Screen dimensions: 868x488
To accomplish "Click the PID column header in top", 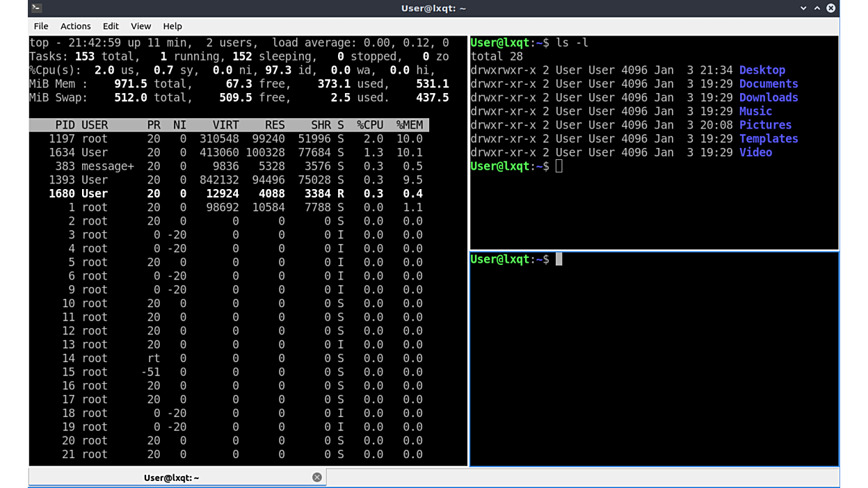I will (65, 125).
